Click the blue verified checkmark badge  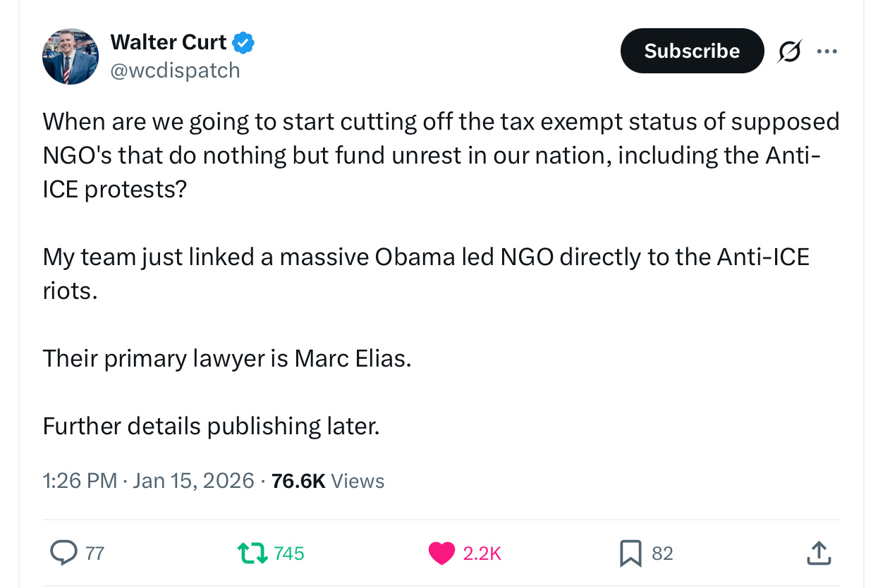pos(243,43)
